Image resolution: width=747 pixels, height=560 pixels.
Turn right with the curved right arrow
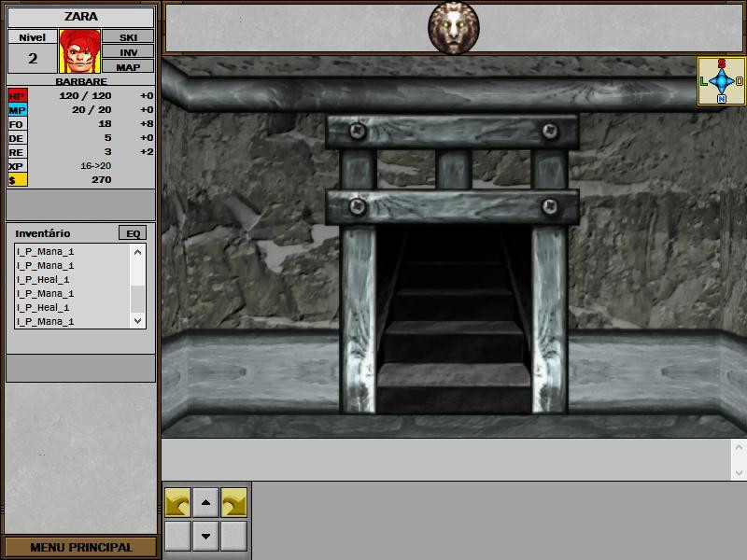(234, 502)
